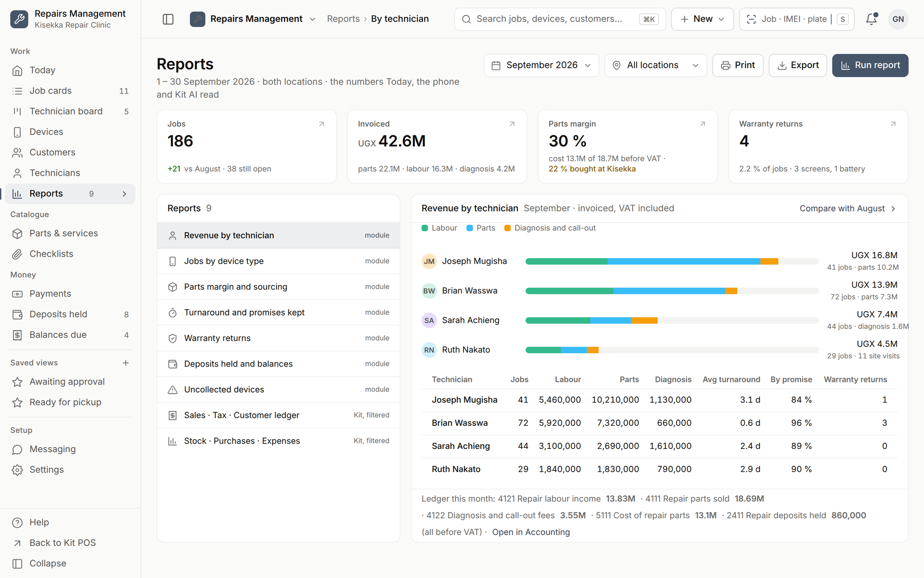The width and height of the screenshot is (924, 578).
Task: Open the Compare with August link
Action: tap(847, 209)
